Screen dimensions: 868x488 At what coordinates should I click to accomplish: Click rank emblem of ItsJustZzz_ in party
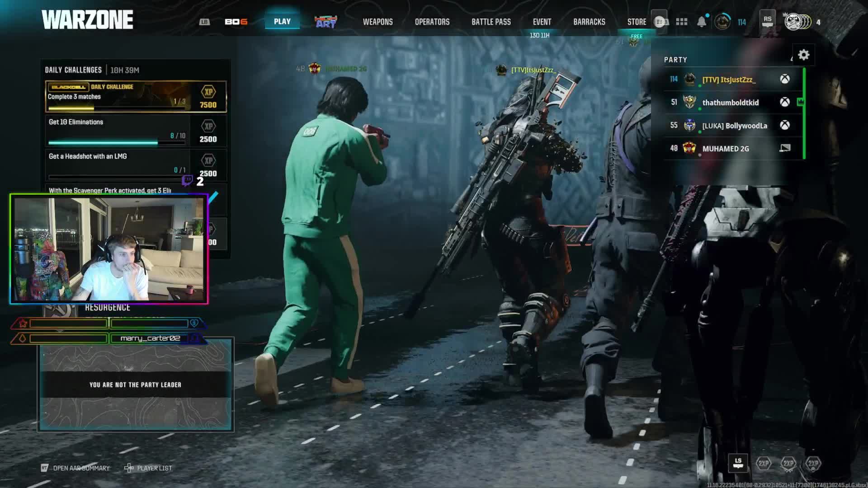pos(689,80)
